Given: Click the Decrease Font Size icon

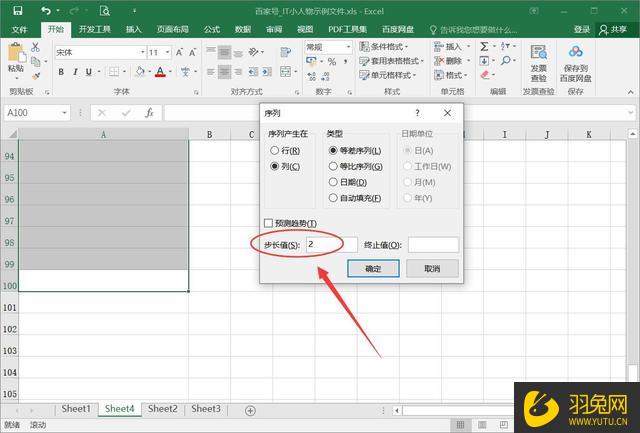Looking at the screenshot, I should point(192,52).
